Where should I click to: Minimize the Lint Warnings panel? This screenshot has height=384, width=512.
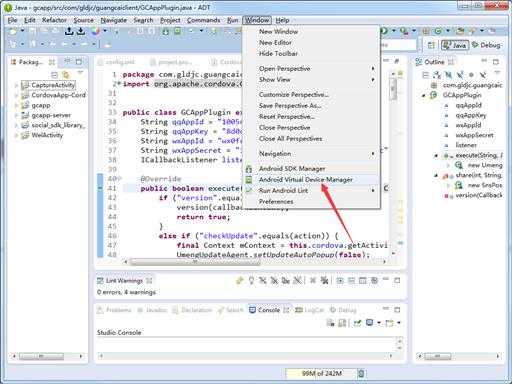pyautogui.click(x=386, y=279)
